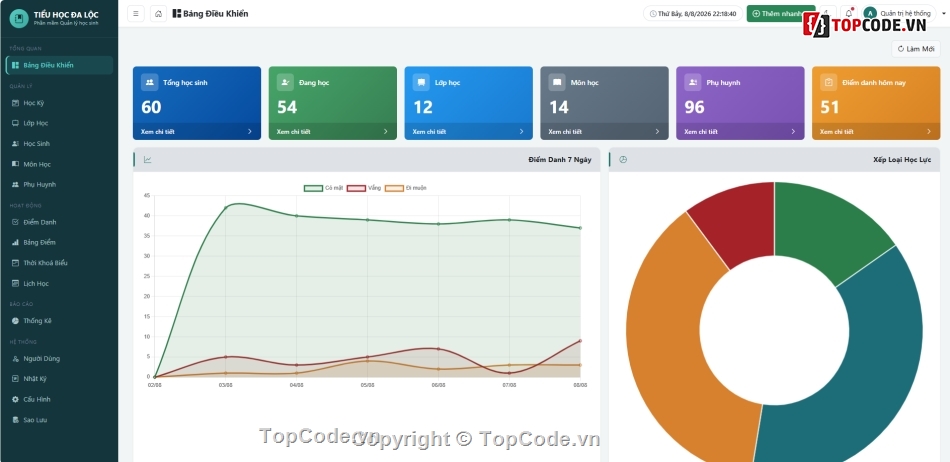Click chevron arrow on Đang học card
This screenshot has width=950, height=462.
[385, 131]
